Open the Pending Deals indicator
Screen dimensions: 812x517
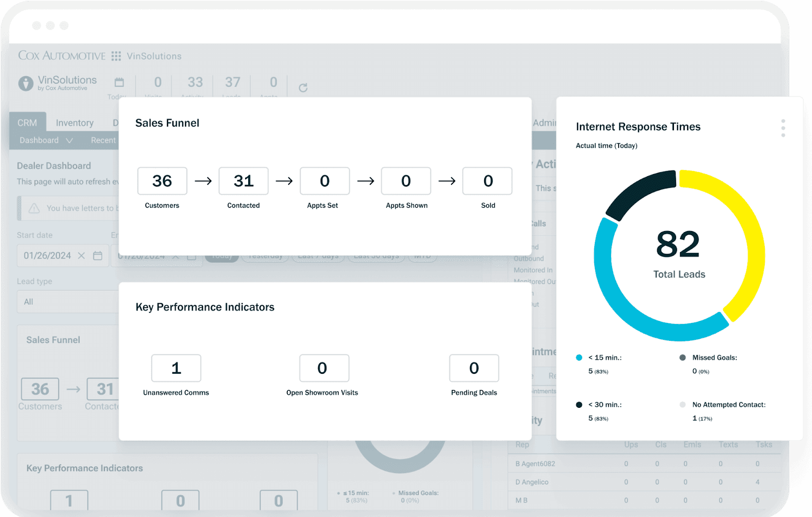pyautogui.click(x=474, y=368)
